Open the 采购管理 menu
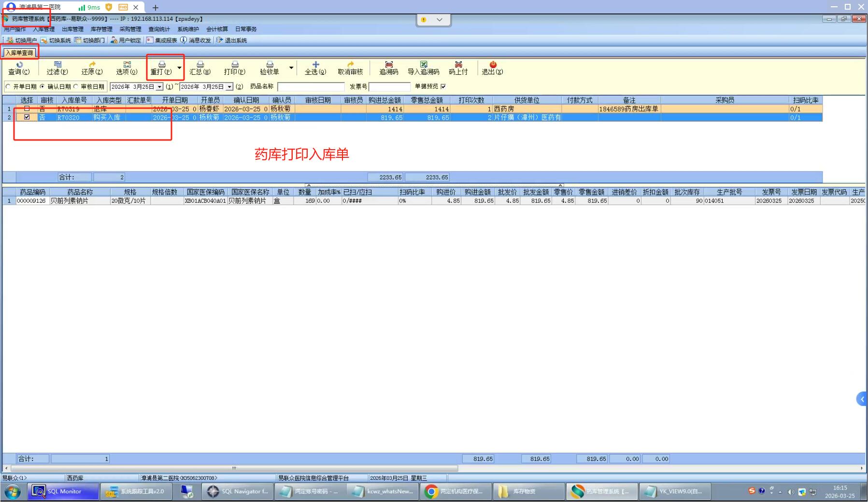This screenshot has width=868, height=502. coord(130,29)
